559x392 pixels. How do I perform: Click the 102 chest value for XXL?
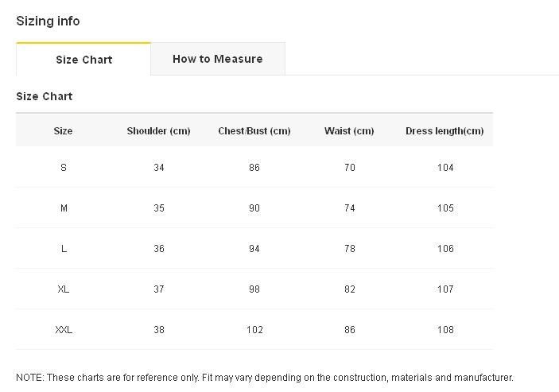(254, 330)
